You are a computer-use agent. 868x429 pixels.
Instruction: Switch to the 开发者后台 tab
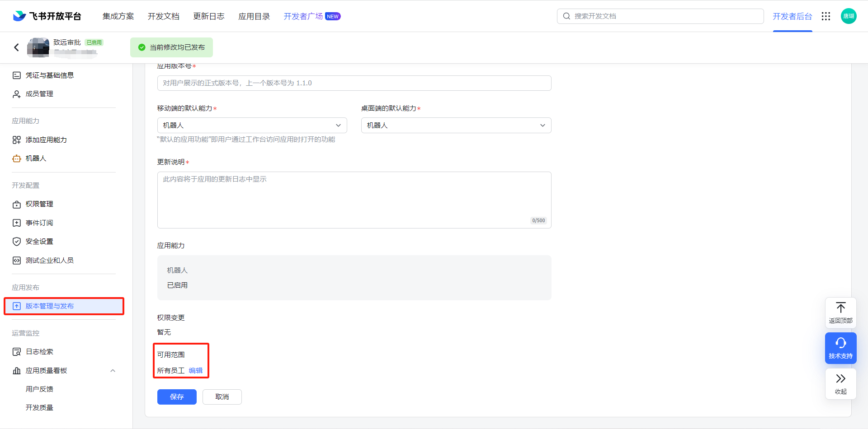793,16
